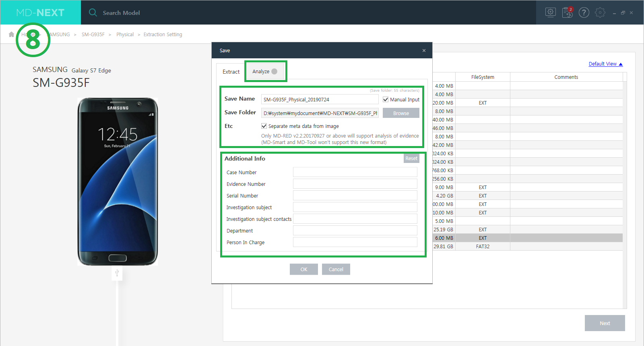Click the Browse button
This screenshot has height=346, width=644.
(401, 113)
